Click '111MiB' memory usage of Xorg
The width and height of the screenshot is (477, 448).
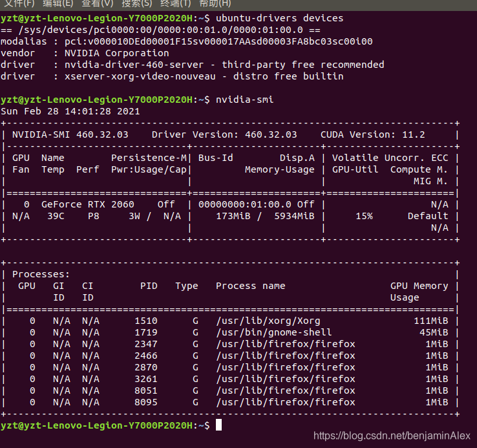[x=430, y=321]
